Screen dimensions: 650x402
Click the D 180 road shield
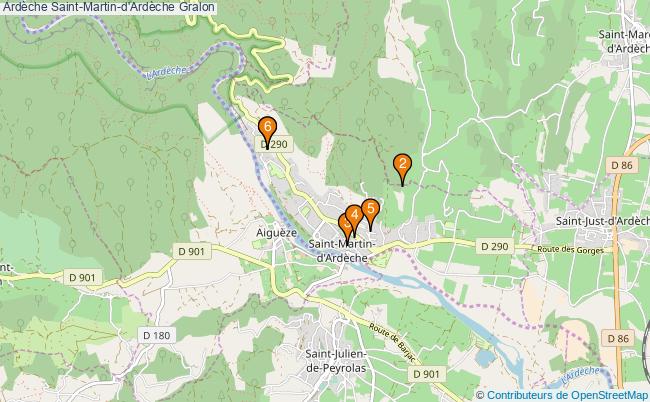click(157, 335)
